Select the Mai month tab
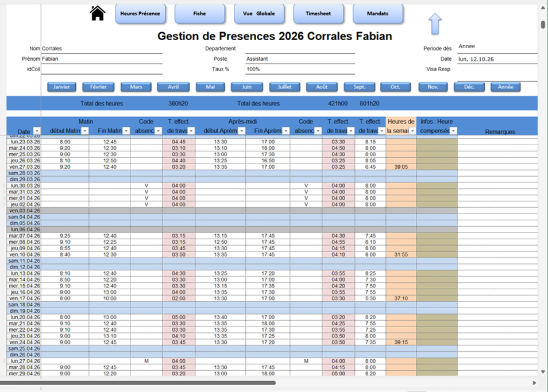 click(210, 87)
